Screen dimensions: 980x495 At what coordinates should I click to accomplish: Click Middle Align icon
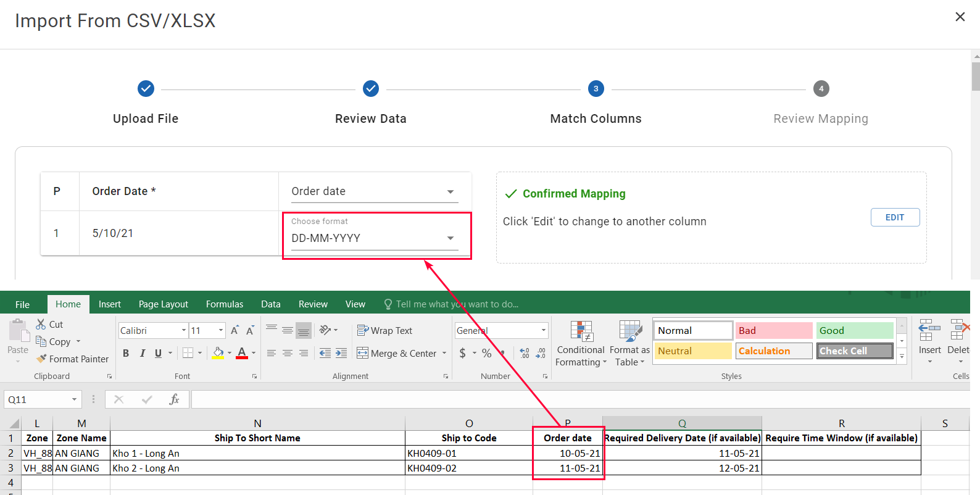[x=288, y=330]
